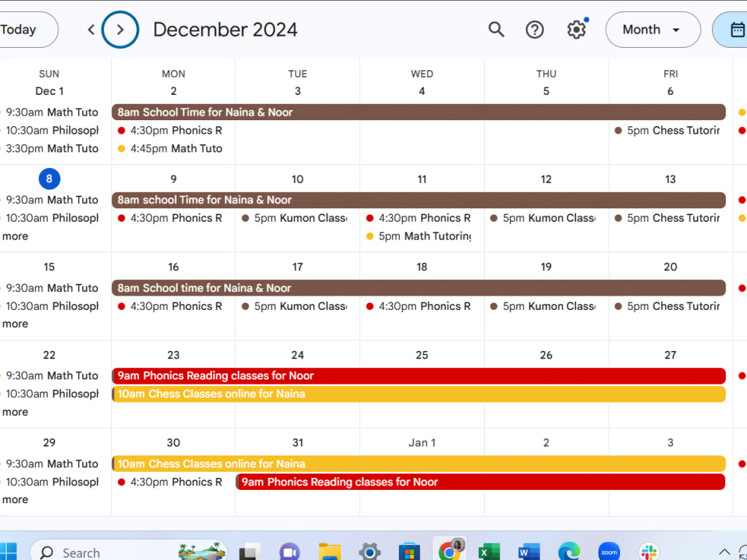
Task: Open 10:30am Philosophy event on December 29
Action: pos(51,482)
